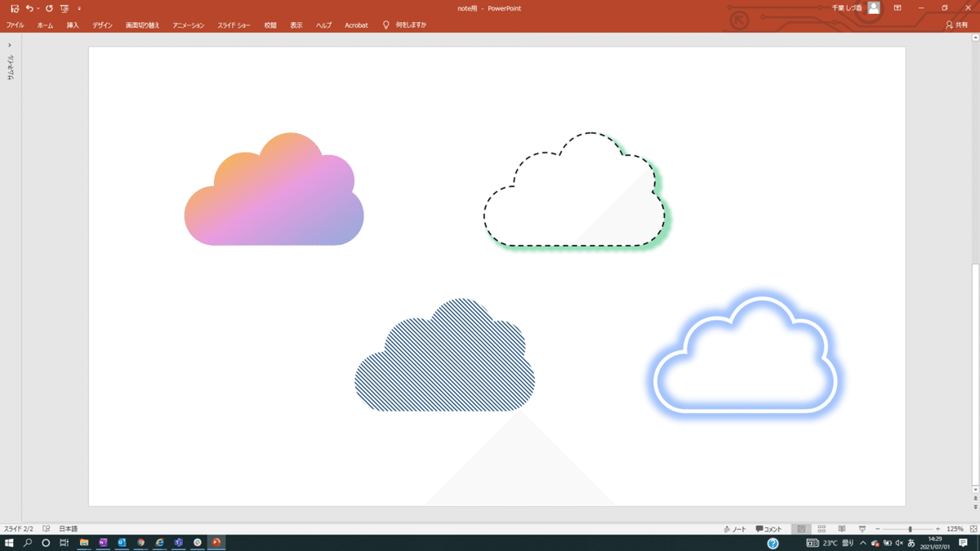
Task: Open Microsoft Teams from taskbar
Action: [178, 543]
